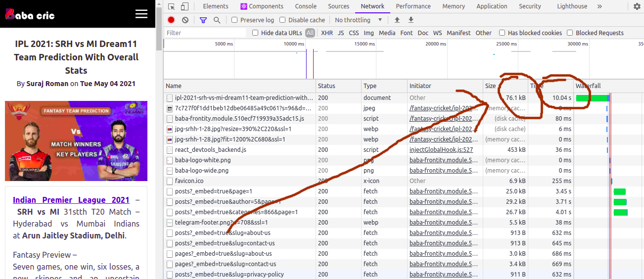Open network search with magnifier icon
Viewport: 644px width, 279px height.
(217, 20)
